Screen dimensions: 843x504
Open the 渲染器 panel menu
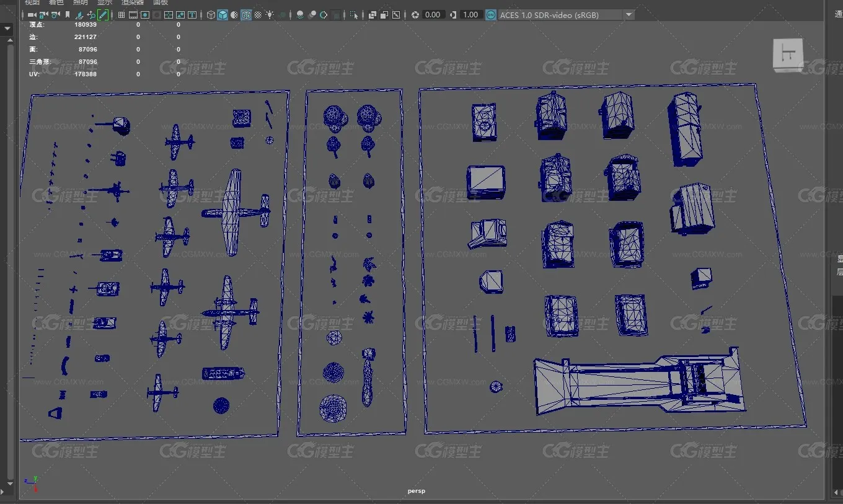(x=132, y=2)
